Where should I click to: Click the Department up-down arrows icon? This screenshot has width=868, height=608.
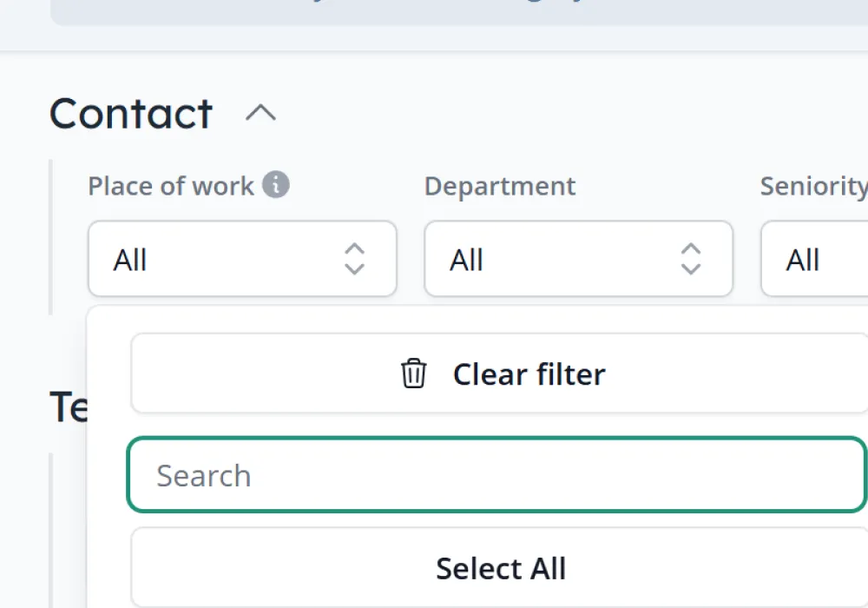(690, 259)
